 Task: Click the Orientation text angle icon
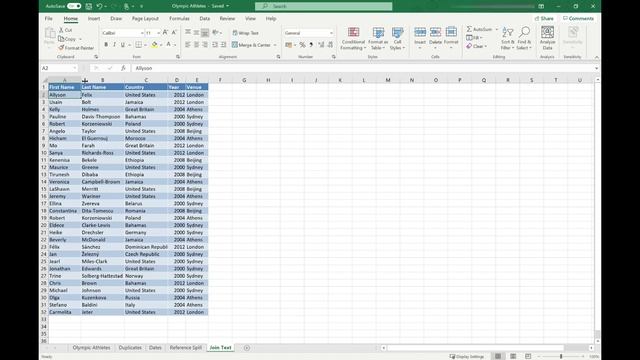(x=215, y=33)
